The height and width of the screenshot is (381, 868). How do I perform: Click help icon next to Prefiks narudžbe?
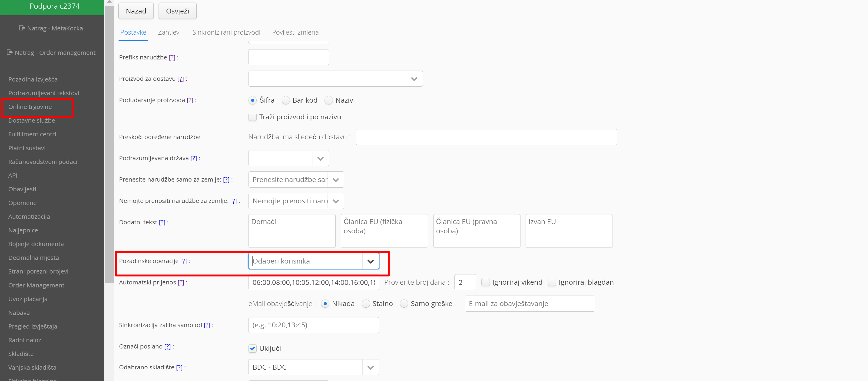[172, 58]
